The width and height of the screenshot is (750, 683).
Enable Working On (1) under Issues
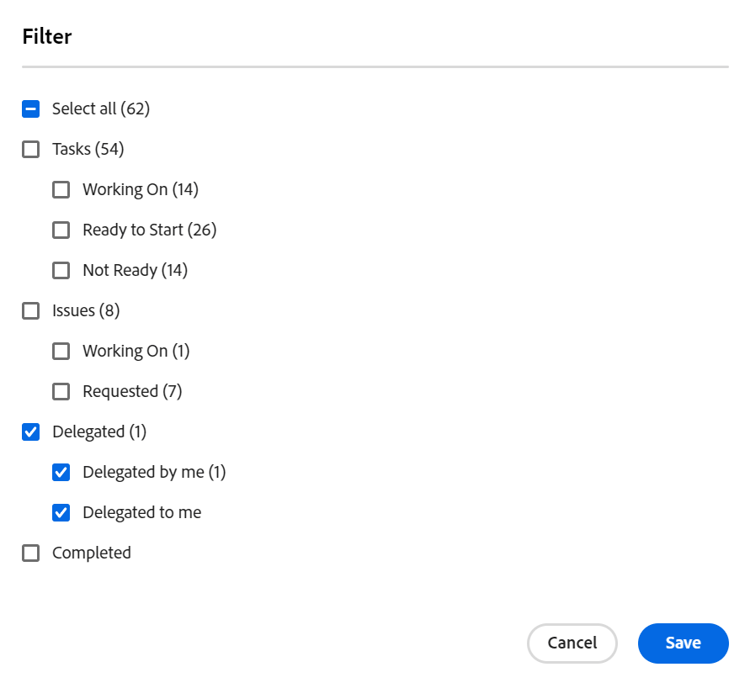[x=61, y=351]
